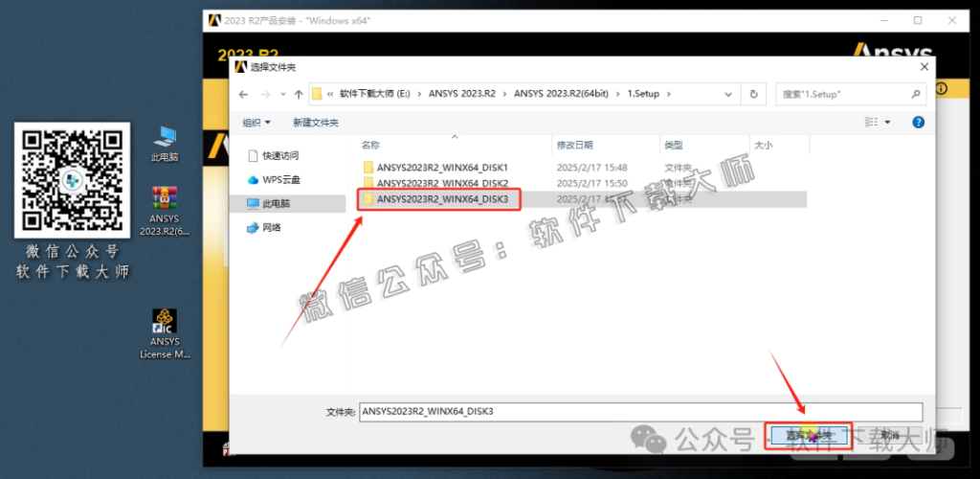The height and width of the screenshot is (479, 980).
Task: Click DISK2 folder icon
Action: click(368, 183)
